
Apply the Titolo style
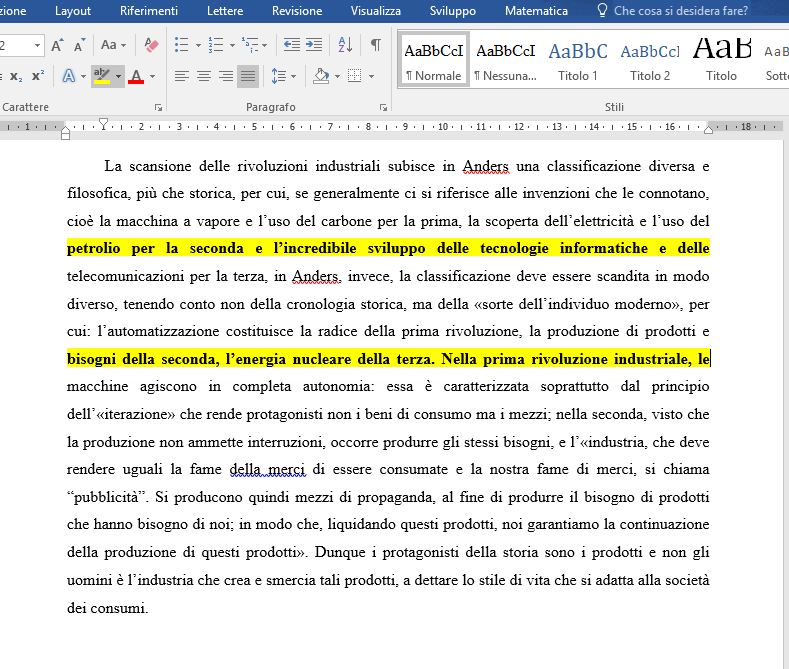coord(721,60)
